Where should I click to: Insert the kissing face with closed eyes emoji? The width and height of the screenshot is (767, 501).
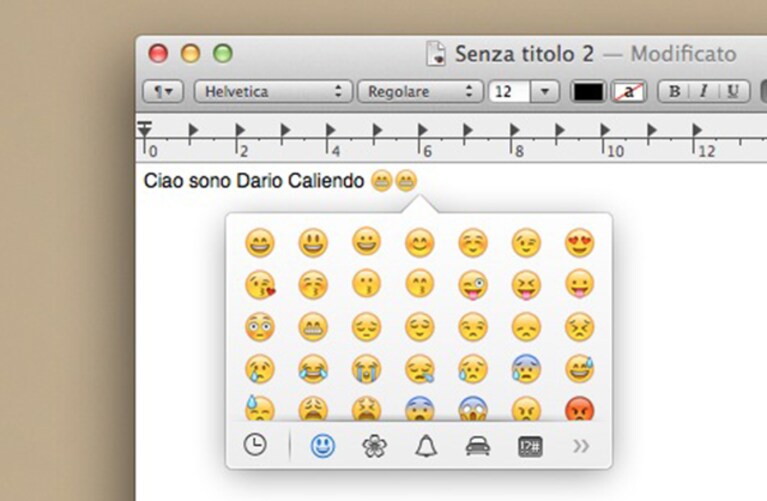point(313,285)
